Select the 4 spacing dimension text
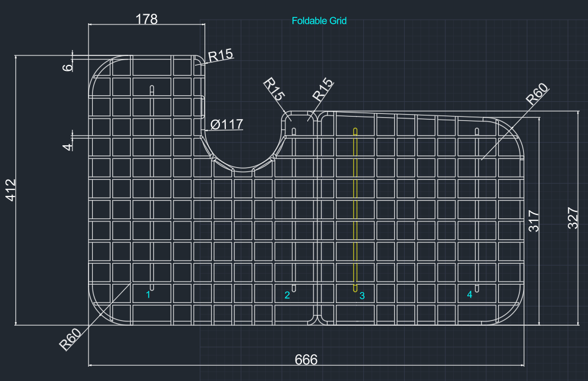588x381 pixels. (x=68, y=146)
